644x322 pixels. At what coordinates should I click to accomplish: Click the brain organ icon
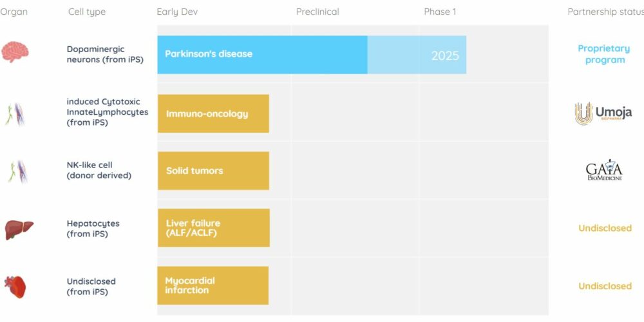(15, 52)
